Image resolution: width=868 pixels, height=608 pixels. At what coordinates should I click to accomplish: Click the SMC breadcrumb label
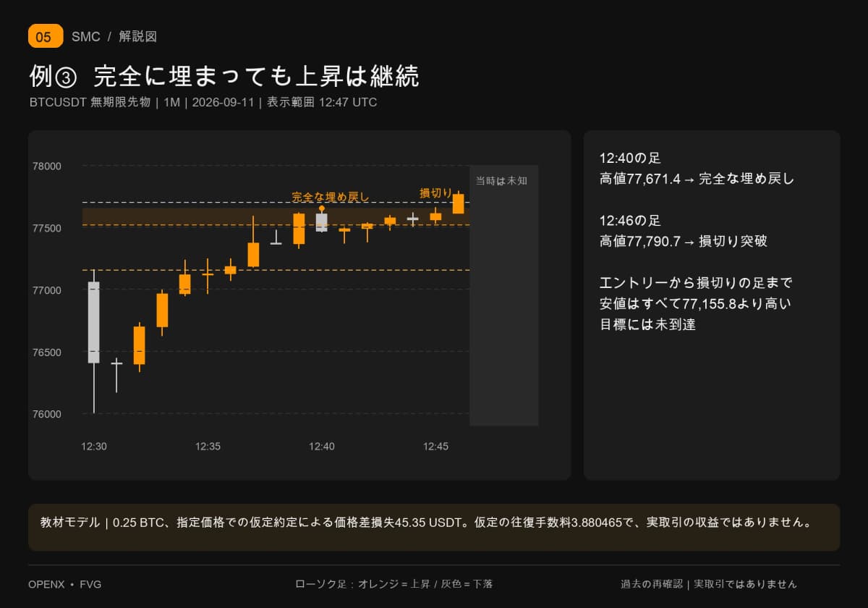tap(86, 37)
